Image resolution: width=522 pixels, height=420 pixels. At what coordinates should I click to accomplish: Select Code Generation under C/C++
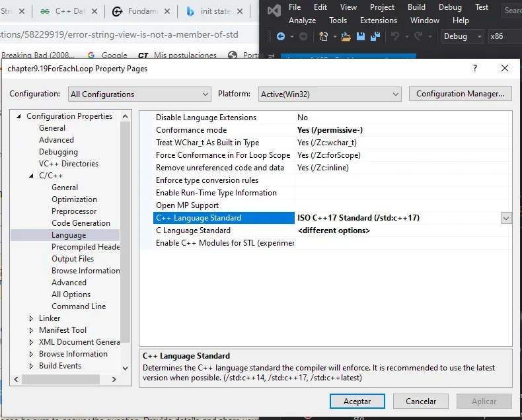click(x=81, y=223)
